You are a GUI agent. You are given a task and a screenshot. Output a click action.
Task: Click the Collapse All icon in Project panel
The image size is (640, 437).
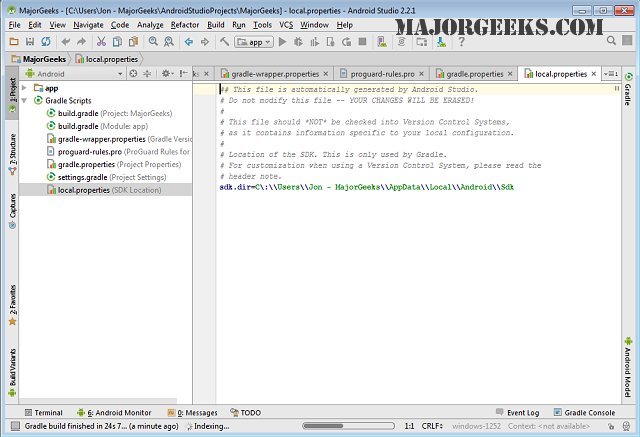[x=147, y=73]
